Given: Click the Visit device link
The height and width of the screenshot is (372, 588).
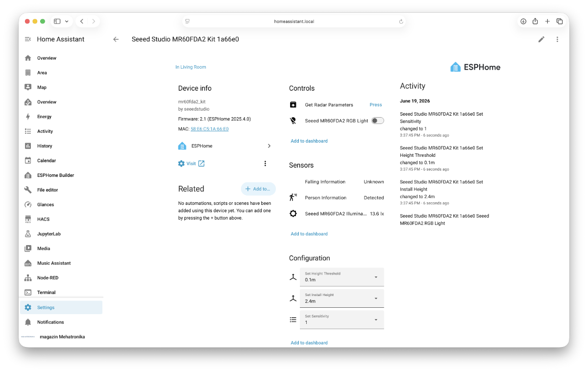Looking at the screenshot, I should [191, 164].
